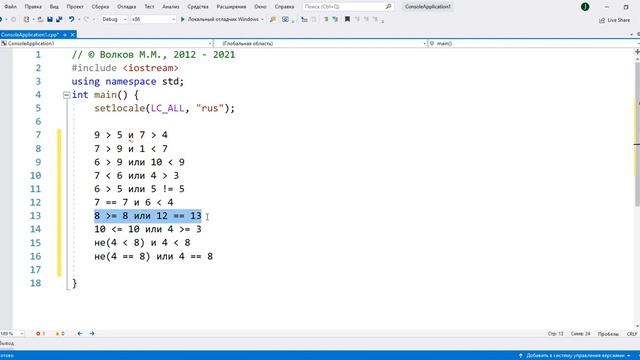
Task: Open the ConsoleApplication1 project scope dropdown
Action: pyautogui.click(x=107, y=43)
